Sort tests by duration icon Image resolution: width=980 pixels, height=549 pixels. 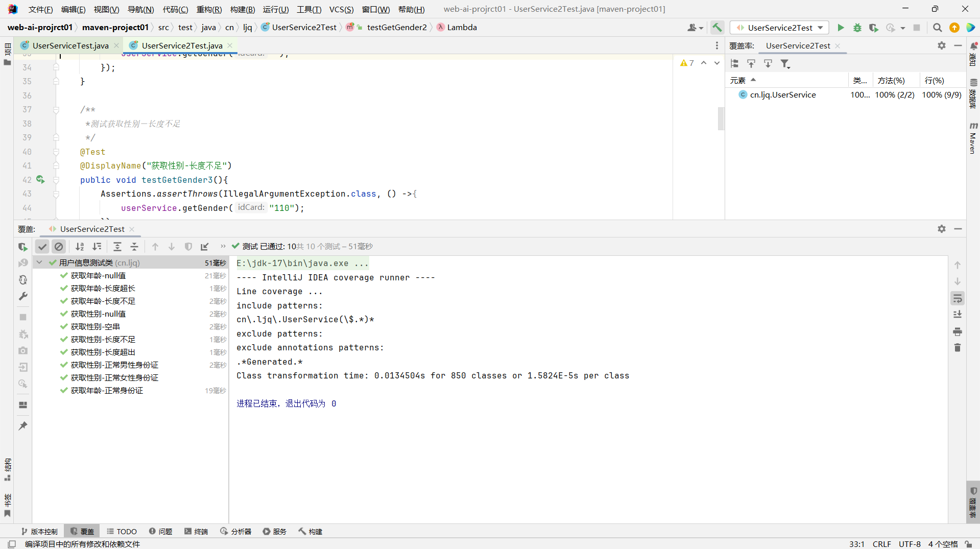click(x=97, y=247)
